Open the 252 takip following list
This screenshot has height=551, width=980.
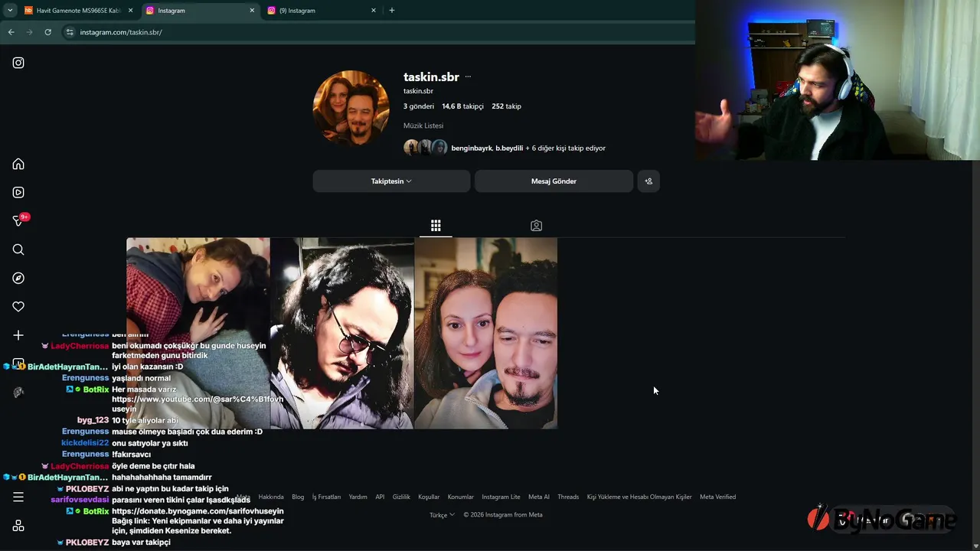coord(506,106)
